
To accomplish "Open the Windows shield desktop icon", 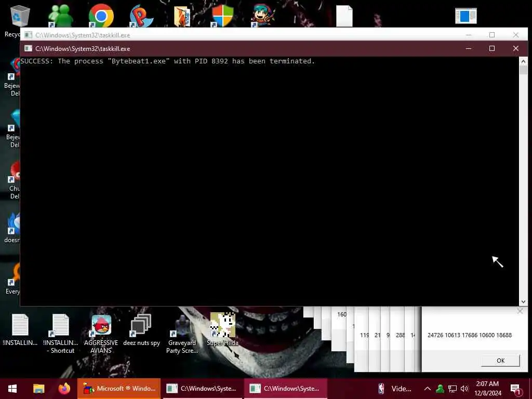I will click(x=222, y=16).
